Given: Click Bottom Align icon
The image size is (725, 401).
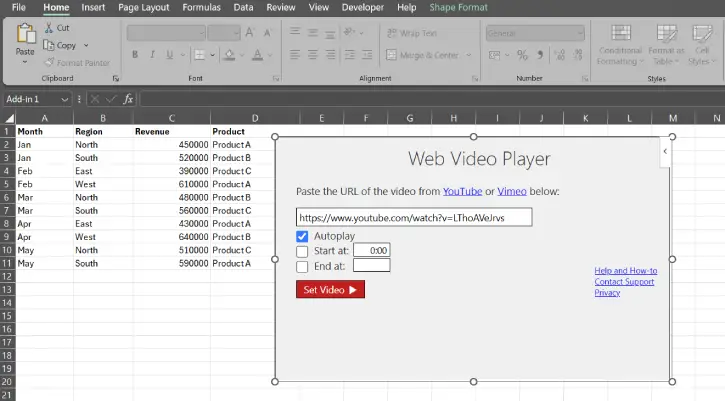Looking at the screenshot, I should click(x=330, y=33).
